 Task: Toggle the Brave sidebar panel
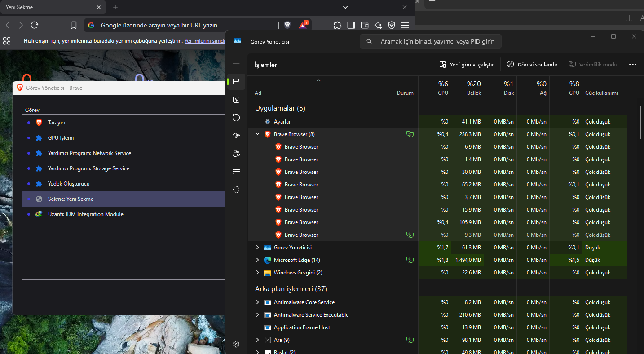click(351, 25)
